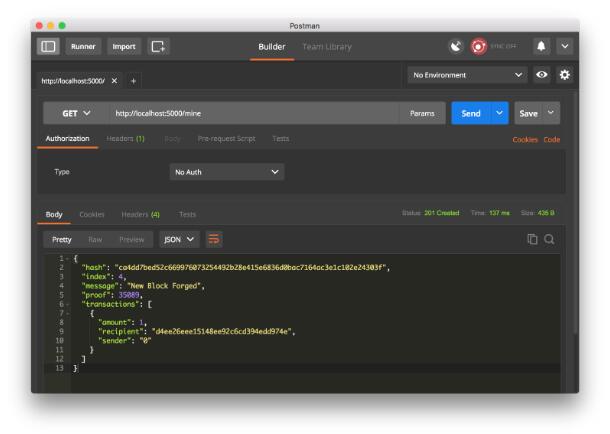
Task: Open a new window with the plus-window icon
Action: point(158,47)
